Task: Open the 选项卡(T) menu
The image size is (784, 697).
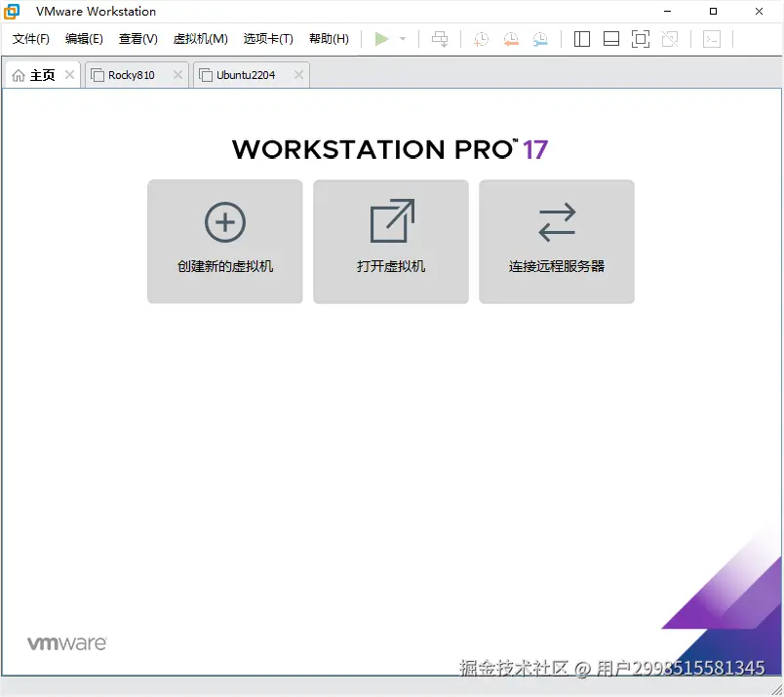Action: click(x=268, y=39)
